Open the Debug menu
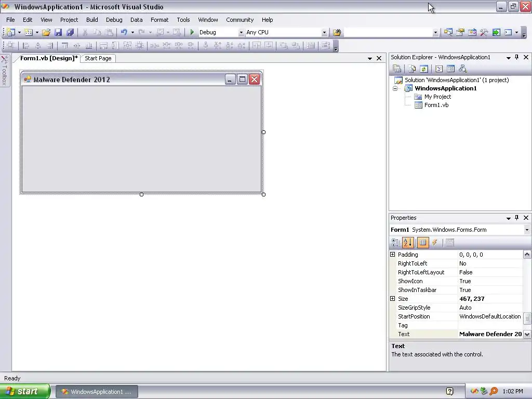The height and width of the screenshot is (399, 532). click(x=114, y=20)
